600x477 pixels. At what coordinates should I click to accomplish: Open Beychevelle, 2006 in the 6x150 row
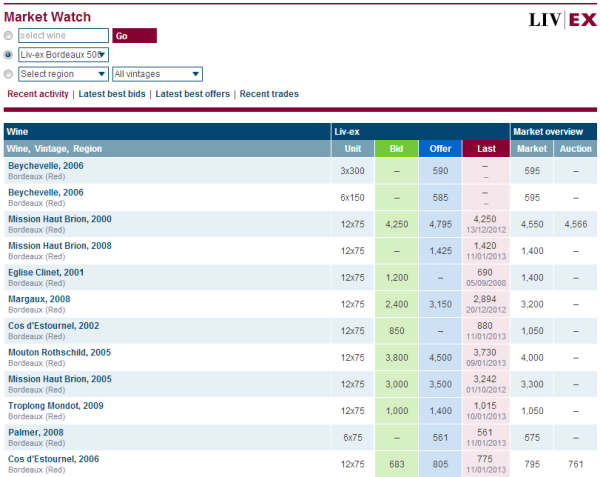coord(46,193)
